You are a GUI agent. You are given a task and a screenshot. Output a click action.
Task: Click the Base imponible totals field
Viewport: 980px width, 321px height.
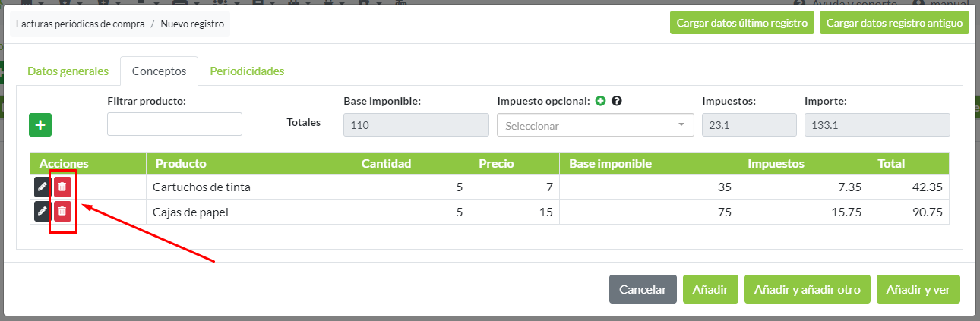point(416,125)
